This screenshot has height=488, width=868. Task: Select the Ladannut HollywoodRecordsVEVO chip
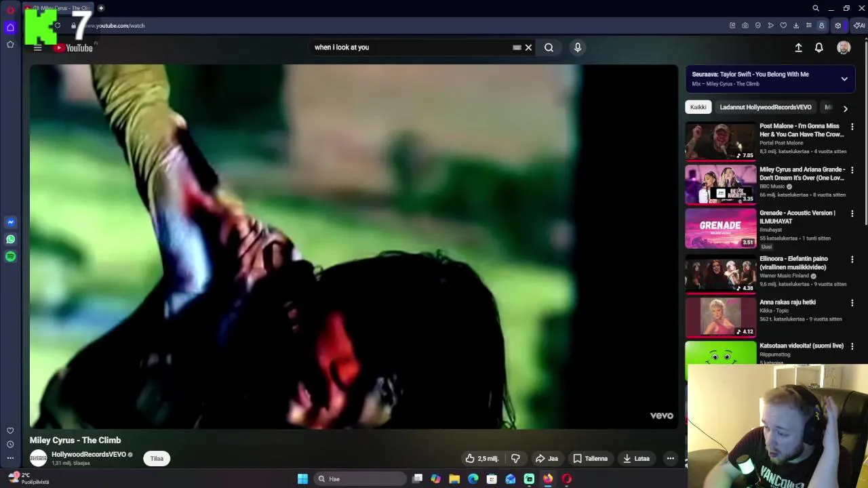point(766,107)
